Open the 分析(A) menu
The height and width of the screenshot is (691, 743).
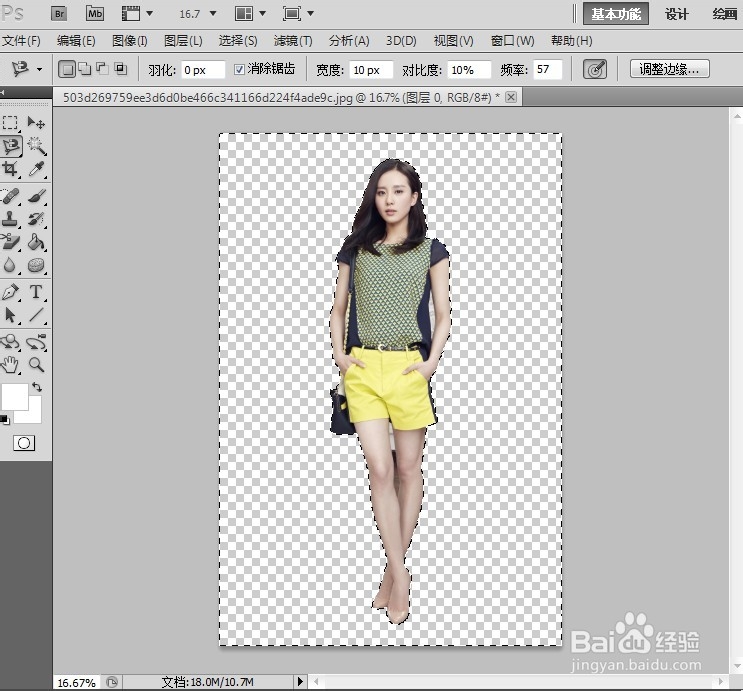349,41
